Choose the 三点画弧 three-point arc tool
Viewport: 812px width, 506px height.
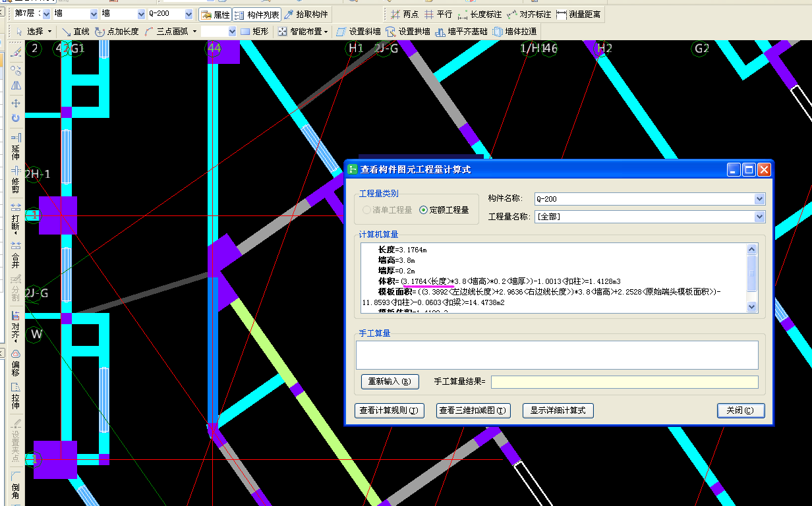[x=166, y=32]
